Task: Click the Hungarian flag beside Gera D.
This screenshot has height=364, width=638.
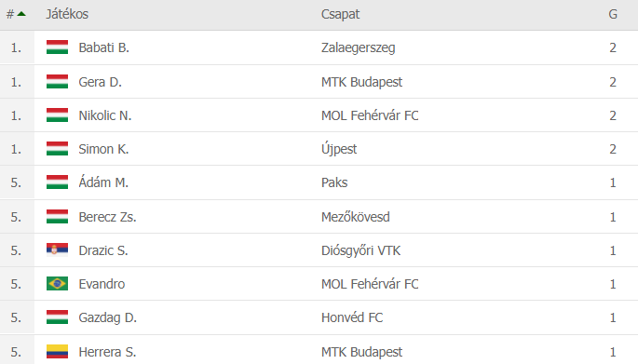Action: coord(57,82)
